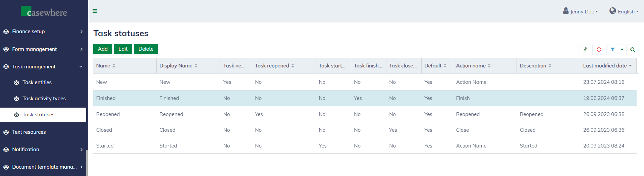This screenshot has width=644, height=176.
Task: Open the search magnifier tool
Action: [633, 50]
